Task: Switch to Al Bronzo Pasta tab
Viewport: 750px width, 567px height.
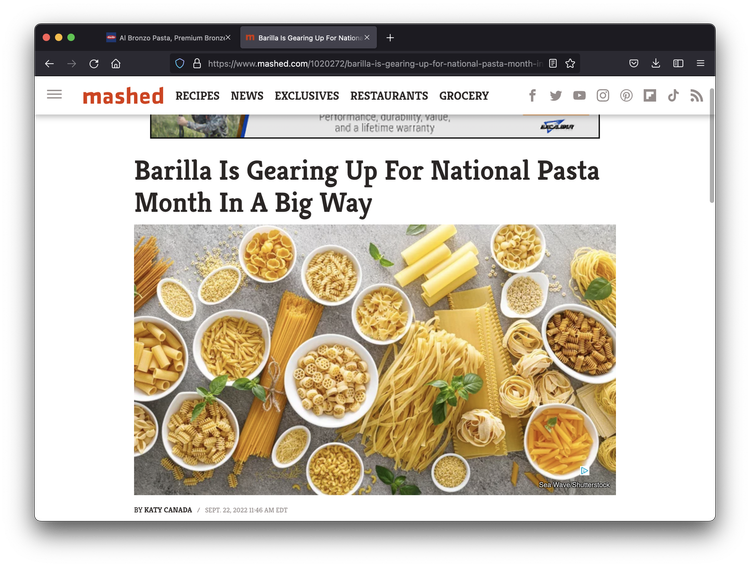Action: point(169,37)
